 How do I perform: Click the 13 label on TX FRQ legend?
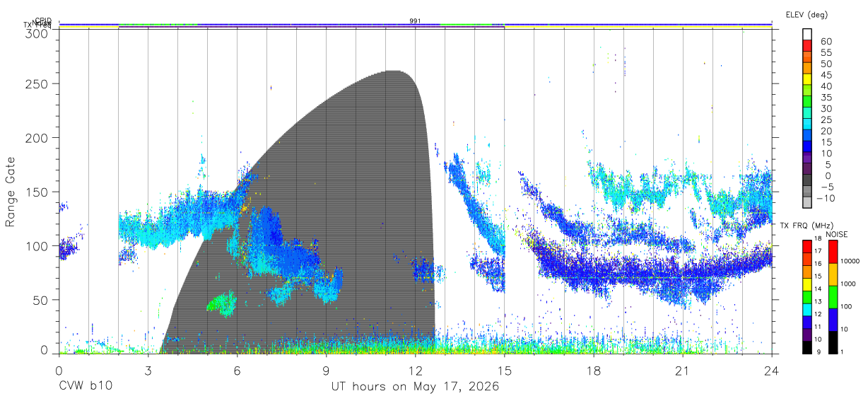click(818, 301)
